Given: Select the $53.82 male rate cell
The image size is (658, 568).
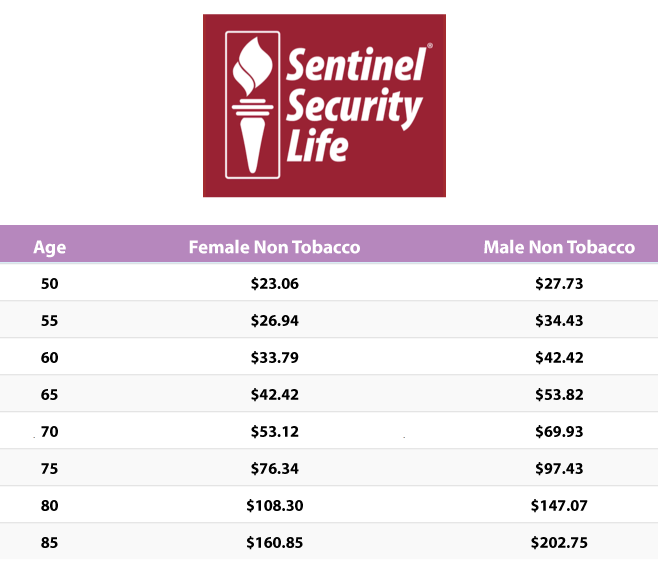Looking at the screenshot, I should [559, 394].
